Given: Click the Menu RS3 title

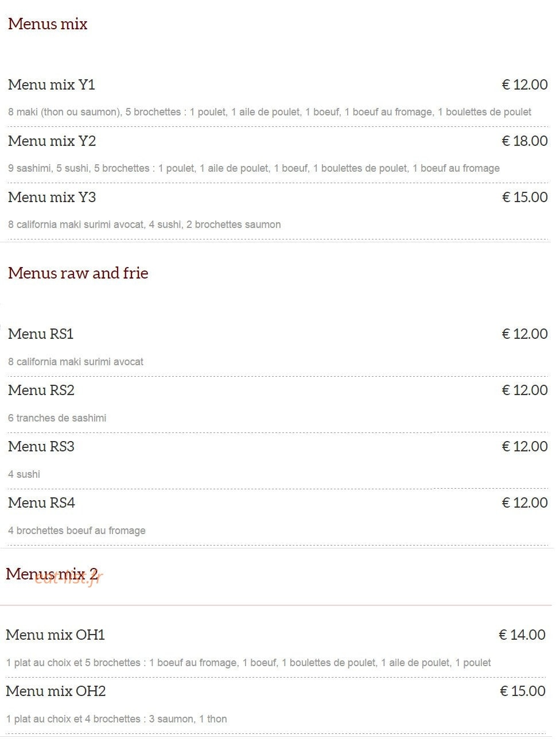Looking at the screenshot, I should 41,447.
